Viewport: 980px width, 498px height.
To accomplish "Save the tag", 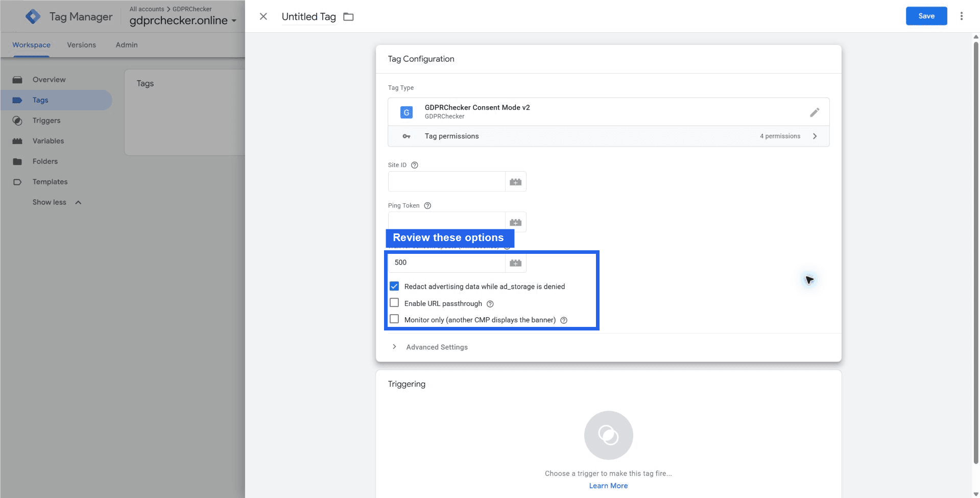I will (x=926, y=16).
